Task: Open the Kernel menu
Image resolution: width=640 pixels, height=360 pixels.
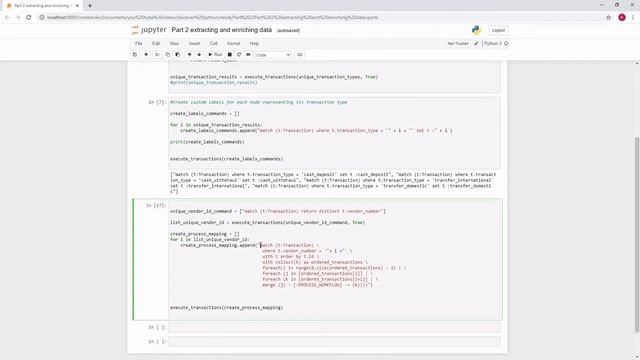Action: tap(233, 43)
